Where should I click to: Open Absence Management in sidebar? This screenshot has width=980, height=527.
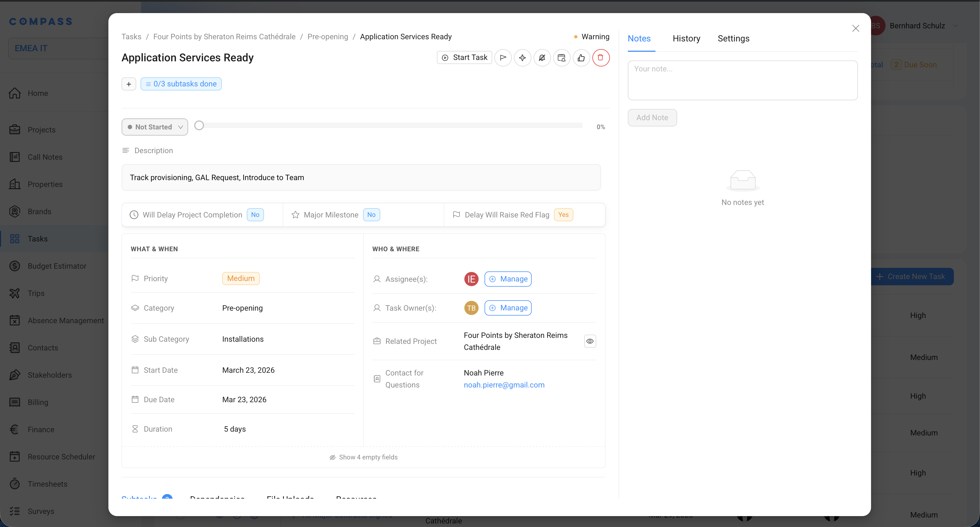coord(65,321)
